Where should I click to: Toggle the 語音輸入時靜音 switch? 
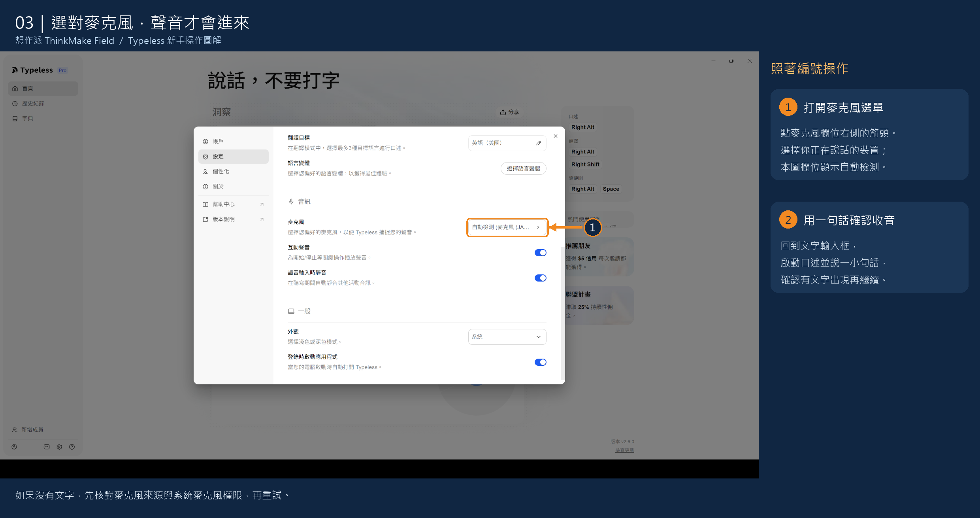pyautogui.click(x=540, y=278)
